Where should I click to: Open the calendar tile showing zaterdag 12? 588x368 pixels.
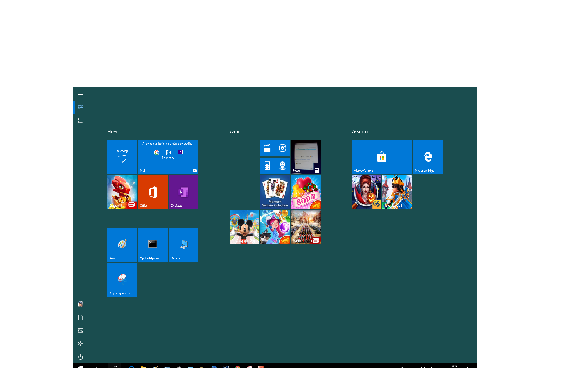point(122,157)
